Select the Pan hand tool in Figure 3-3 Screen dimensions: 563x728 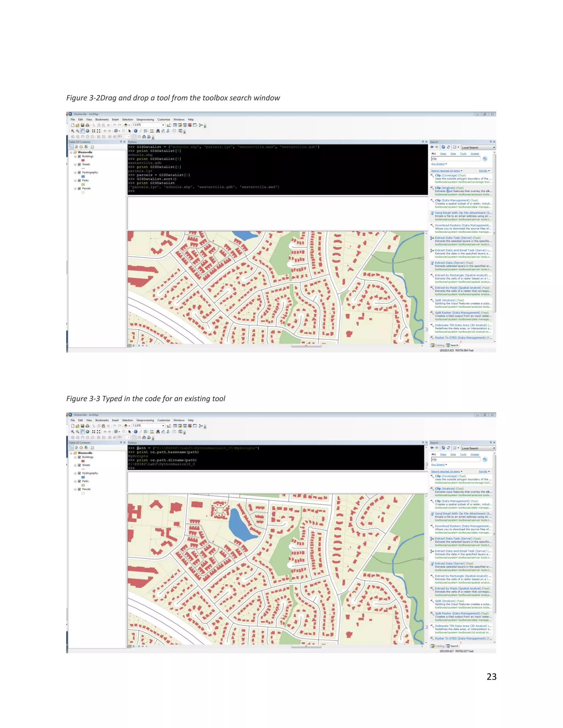(83, 432)
